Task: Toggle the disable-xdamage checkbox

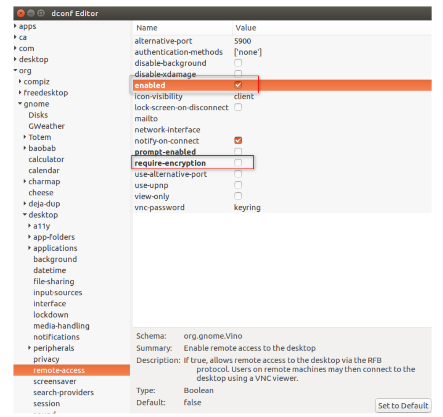Action: click(238, 74)
